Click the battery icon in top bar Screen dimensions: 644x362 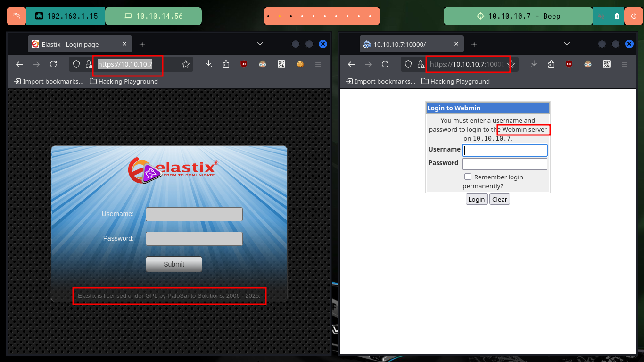coord(617,16)
